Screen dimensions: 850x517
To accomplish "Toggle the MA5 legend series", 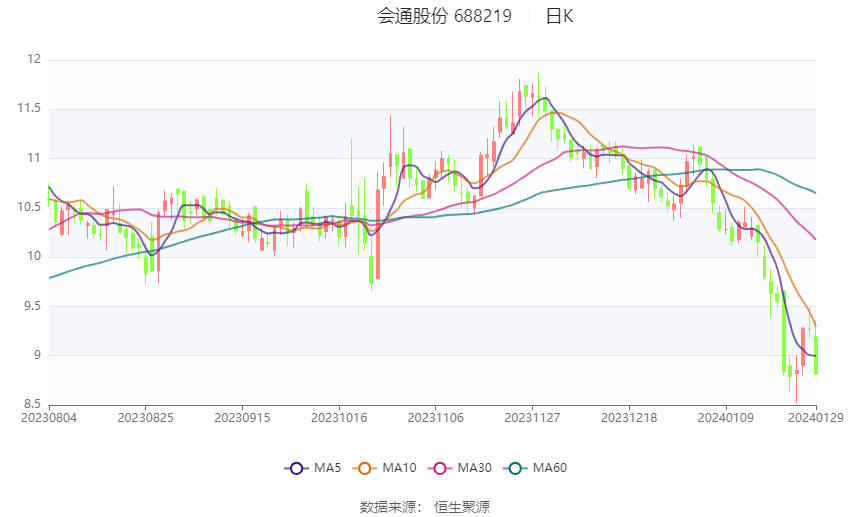I will click(313, 468).
